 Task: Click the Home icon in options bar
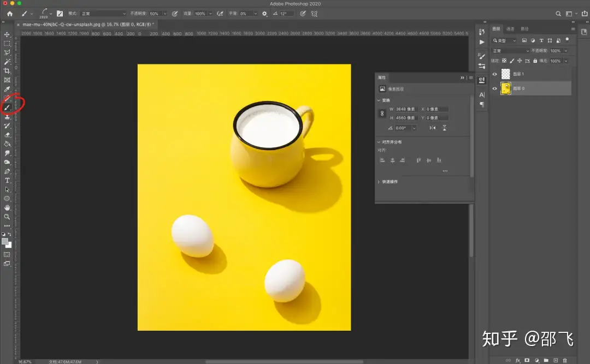point(9,14)
